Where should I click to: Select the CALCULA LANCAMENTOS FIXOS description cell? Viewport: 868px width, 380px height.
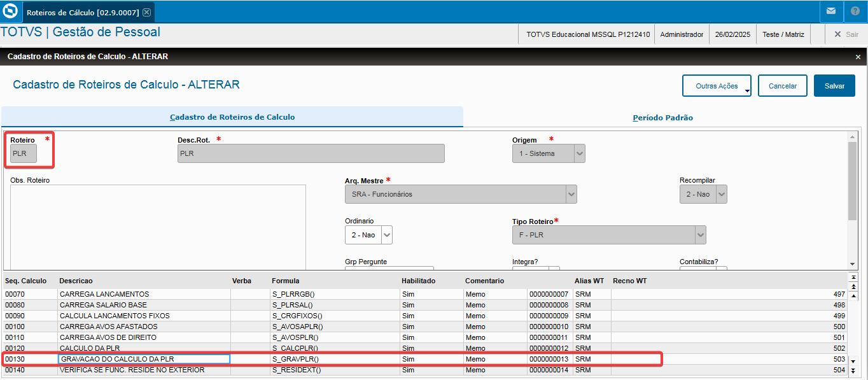(144, 316)
